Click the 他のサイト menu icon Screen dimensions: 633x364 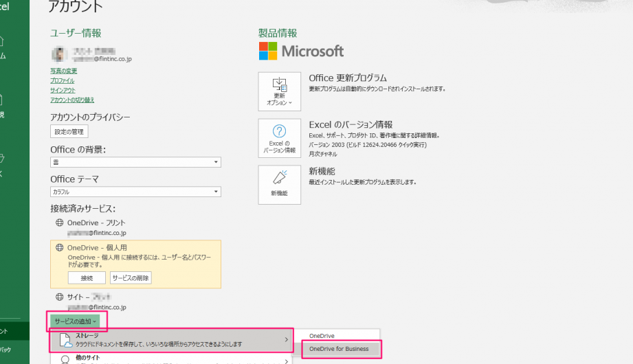65,360
